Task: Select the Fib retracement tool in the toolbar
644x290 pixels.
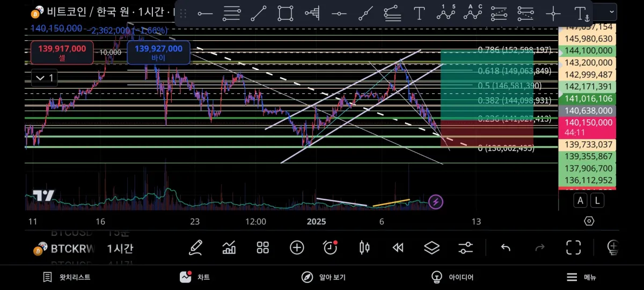Action: (232, 13)
